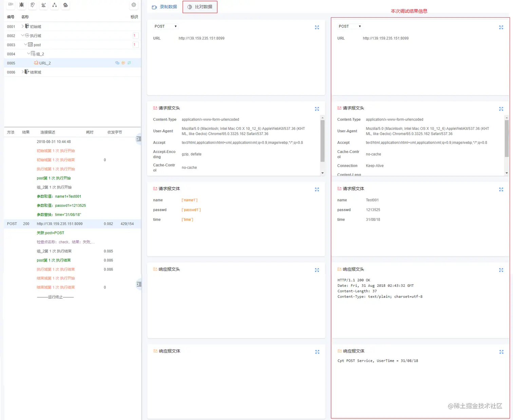Click the failed checkpoint log entry "检查点名称: check"

66,242
